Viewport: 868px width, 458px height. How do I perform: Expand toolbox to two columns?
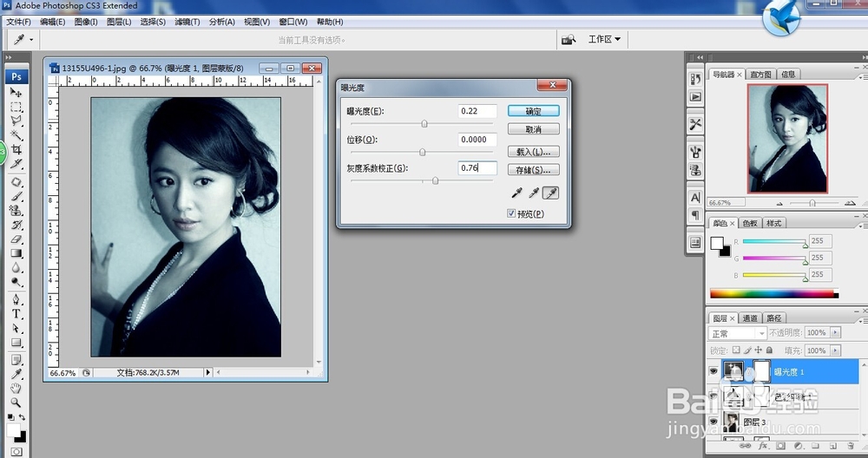(x=9, y=57)
